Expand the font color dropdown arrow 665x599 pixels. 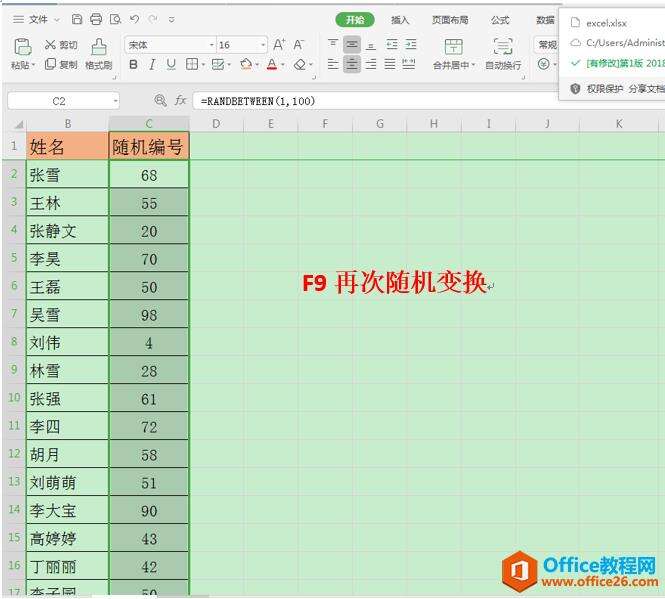pyautogui.click(x=283, y=65)
